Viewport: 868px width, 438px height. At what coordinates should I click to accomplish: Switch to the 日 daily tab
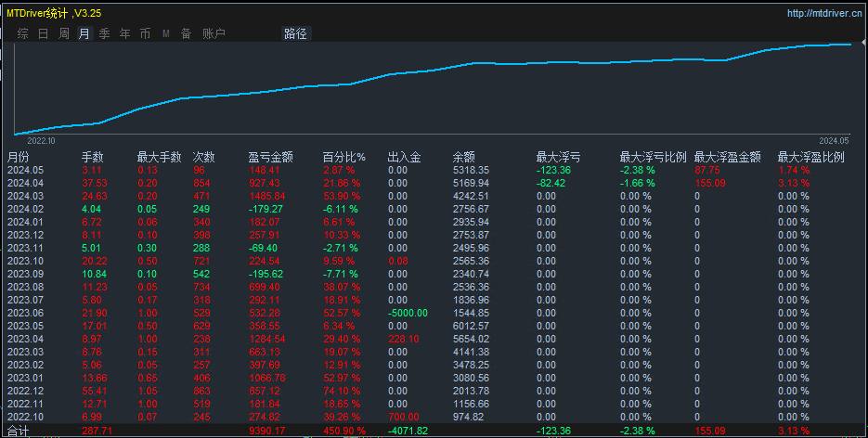pos(44,33)
